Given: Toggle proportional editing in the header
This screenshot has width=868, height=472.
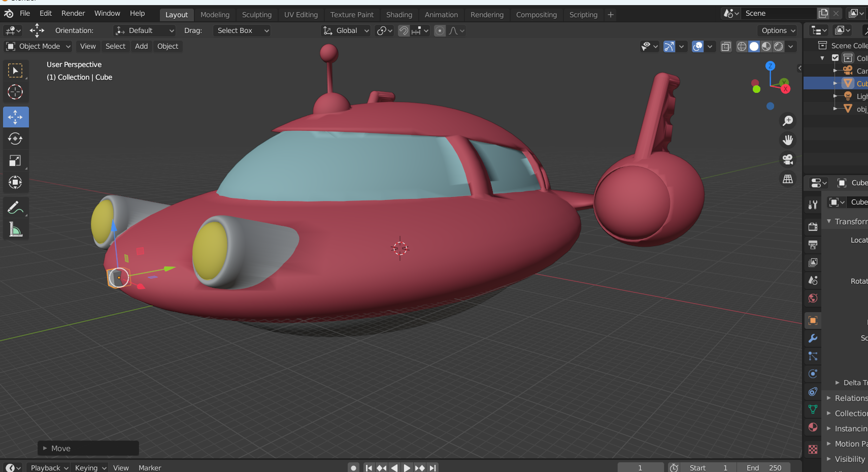Looking at the screenshot, I should 440,30.
